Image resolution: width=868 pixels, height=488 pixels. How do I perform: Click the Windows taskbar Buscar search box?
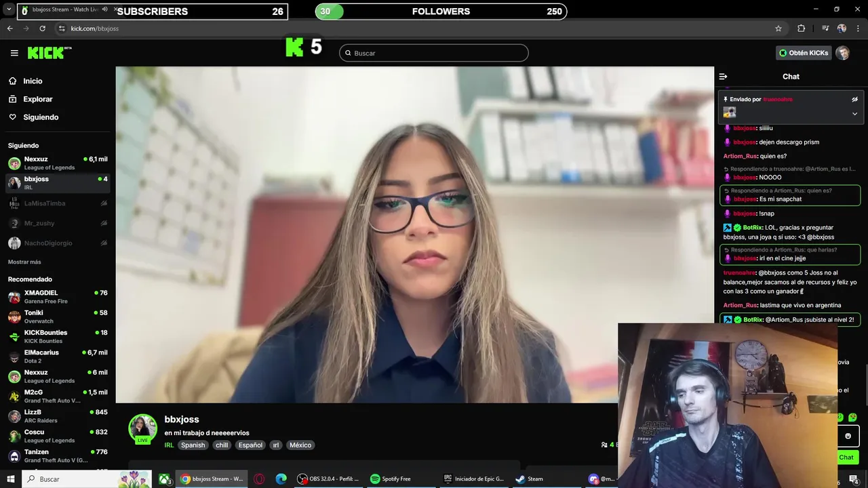click(x=87, y=479)
